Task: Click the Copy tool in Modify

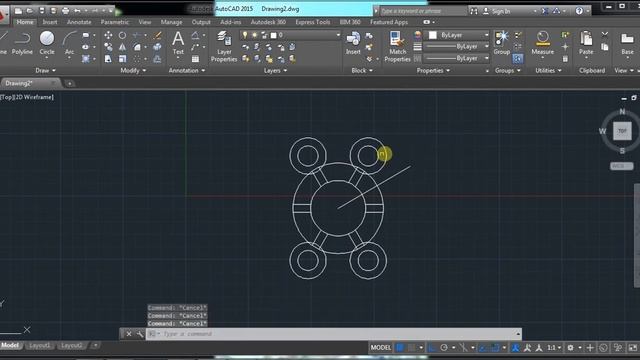Action: [108, 47]
